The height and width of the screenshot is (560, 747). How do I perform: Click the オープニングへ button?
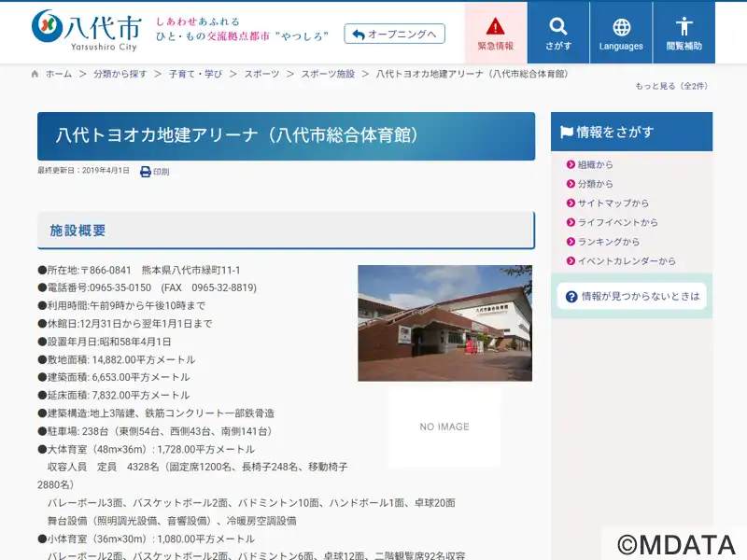point(394,34)
